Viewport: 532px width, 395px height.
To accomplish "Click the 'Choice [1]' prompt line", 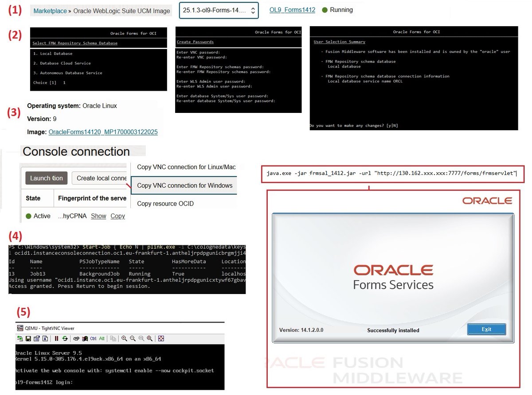I will tap(50, 83).
